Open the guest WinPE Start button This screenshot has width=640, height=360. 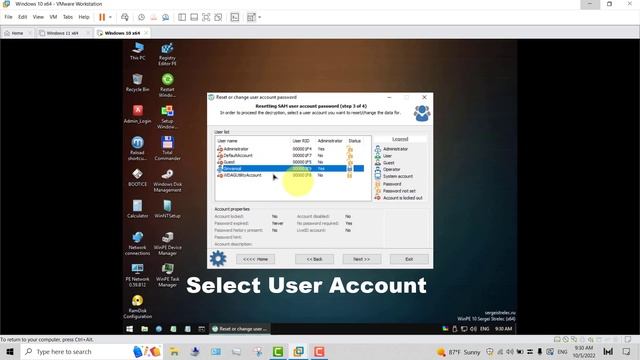click(129, 329)
